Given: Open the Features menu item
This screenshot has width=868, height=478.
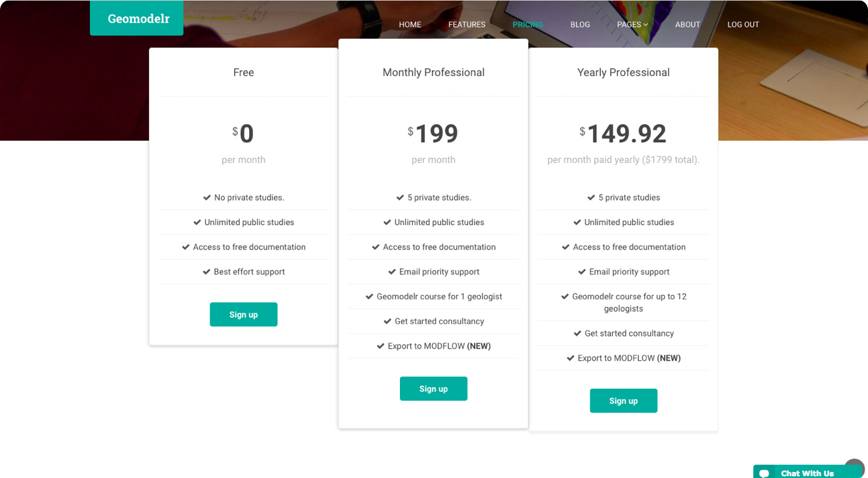Looking at the screenshot, I should click(467, 25).
